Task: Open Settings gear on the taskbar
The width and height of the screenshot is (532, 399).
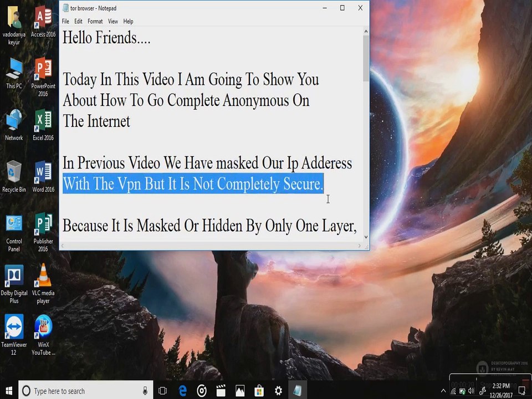Action: [x=278, y=391]
